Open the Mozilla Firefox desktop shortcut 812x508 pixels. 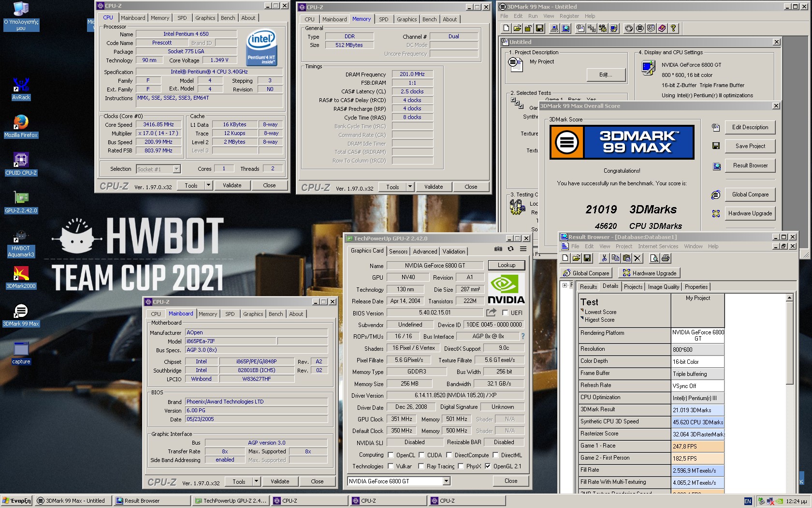tap(21, 127)
